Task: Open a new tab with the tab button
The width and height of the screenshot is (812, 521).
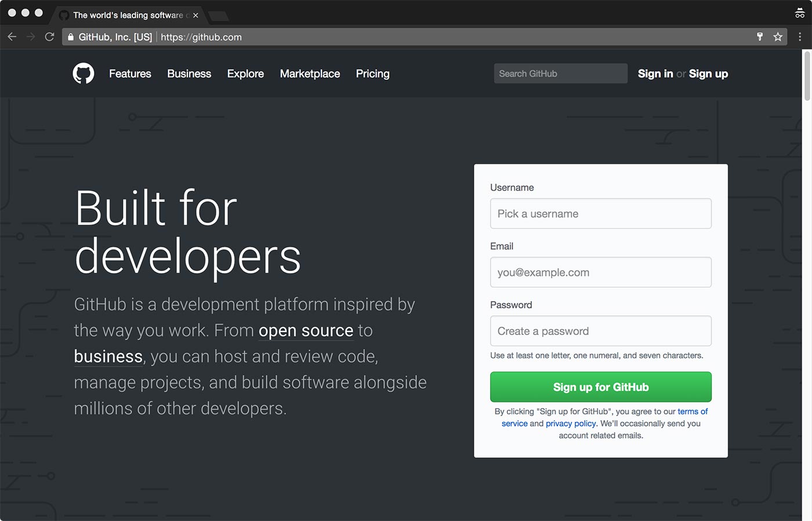Action: (x=218, y=16)
